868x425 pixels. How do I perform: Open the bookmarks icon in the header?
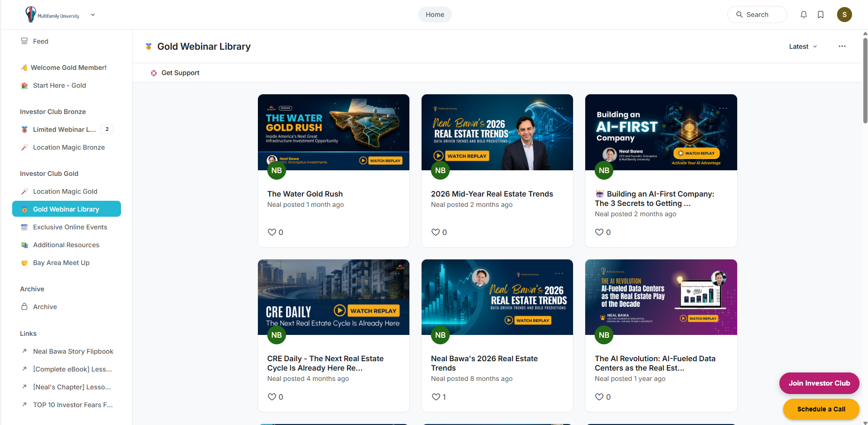[x=821, y=15]
